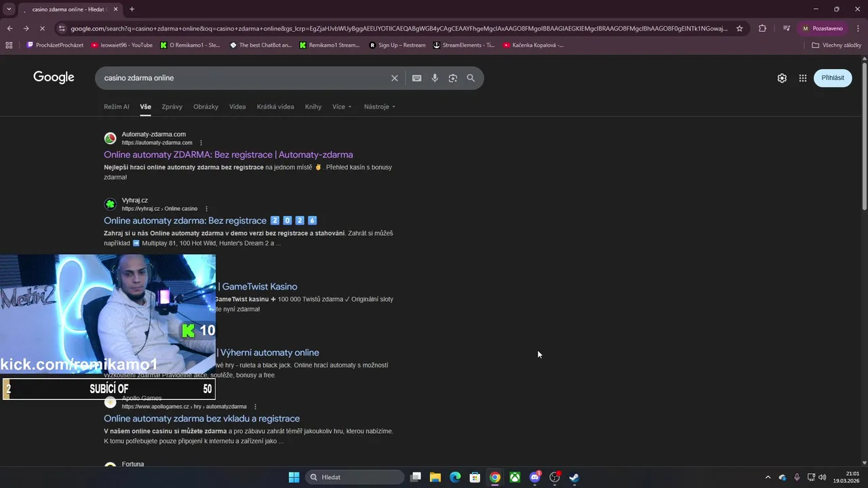Open a new browser tab

[132, 9]
